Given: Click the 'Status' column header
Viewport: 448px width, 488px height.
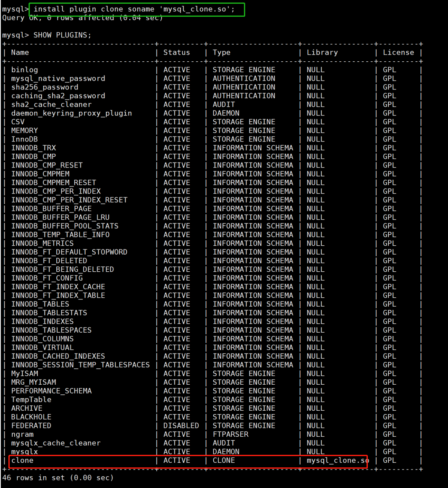Looking at the screenshot, I should [x=177, y=52].
